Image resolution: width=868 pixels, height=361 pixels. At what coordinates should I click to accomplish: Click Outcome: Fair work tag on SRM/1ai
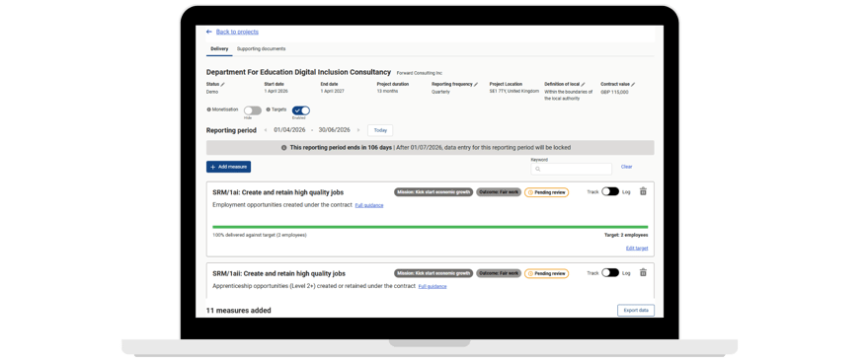499,192
